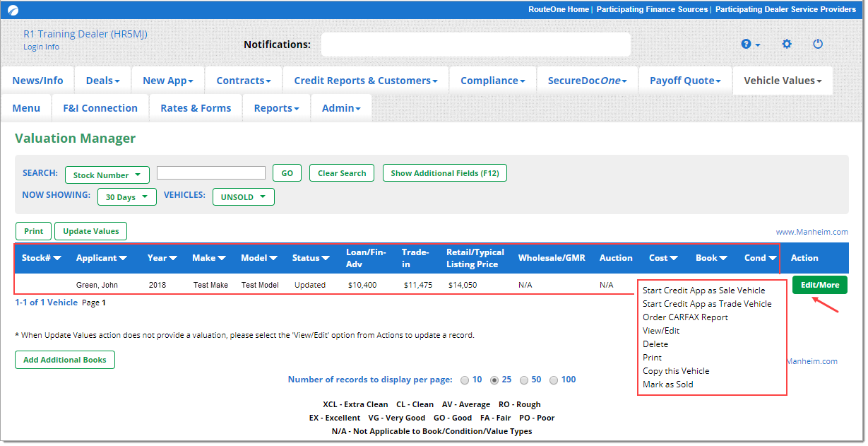Open the Menu tab

(x=26, y=108)
